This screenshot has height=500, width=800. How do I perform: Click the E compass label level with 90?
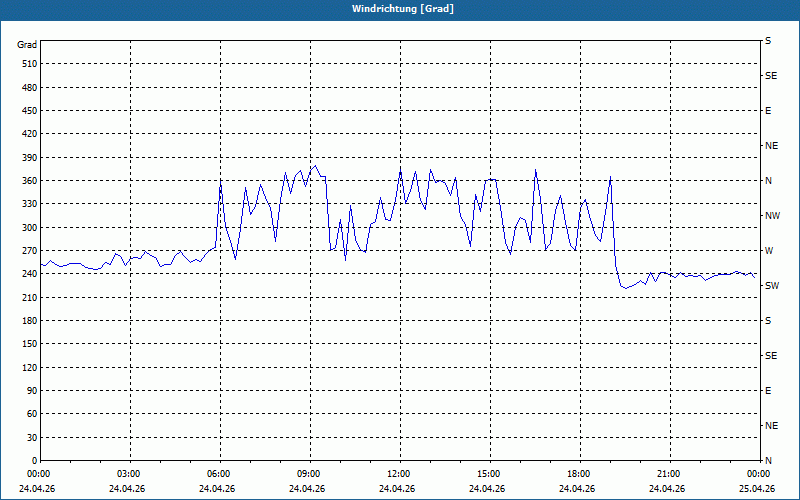coord(768,391)
